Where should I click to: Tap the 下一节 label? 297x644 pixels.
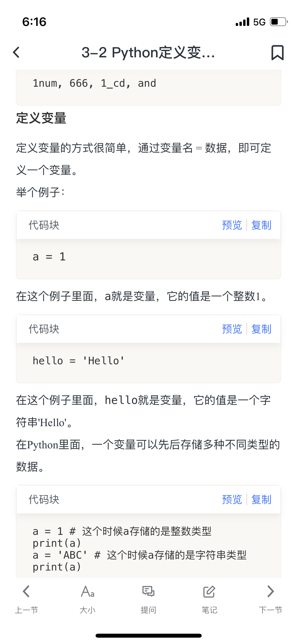tap(271, 610)
